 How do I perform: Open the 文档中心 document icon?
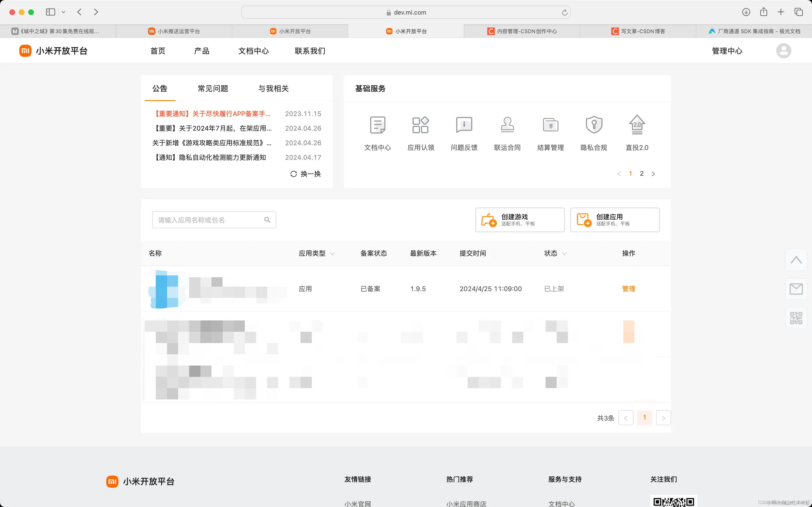378,125
